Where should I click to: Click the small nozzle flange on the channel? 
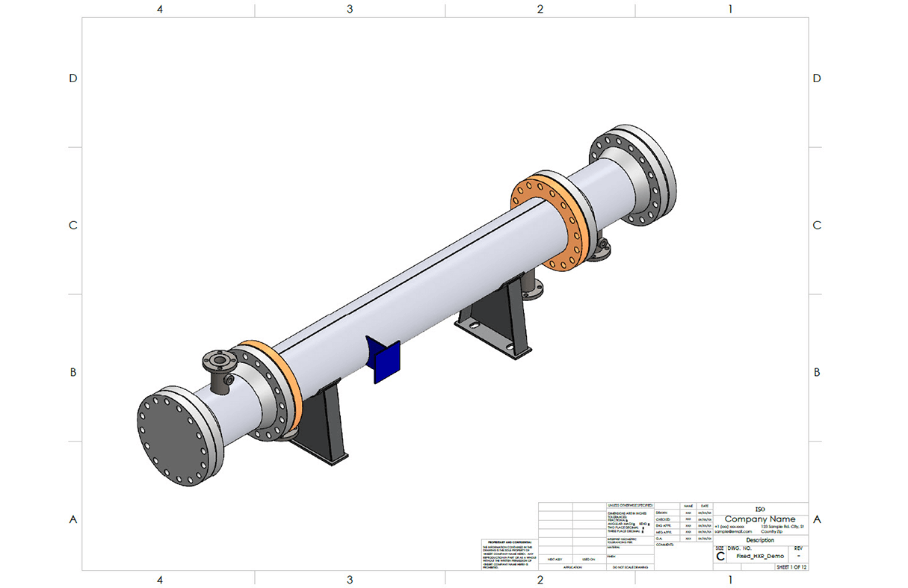click(219, 361)
